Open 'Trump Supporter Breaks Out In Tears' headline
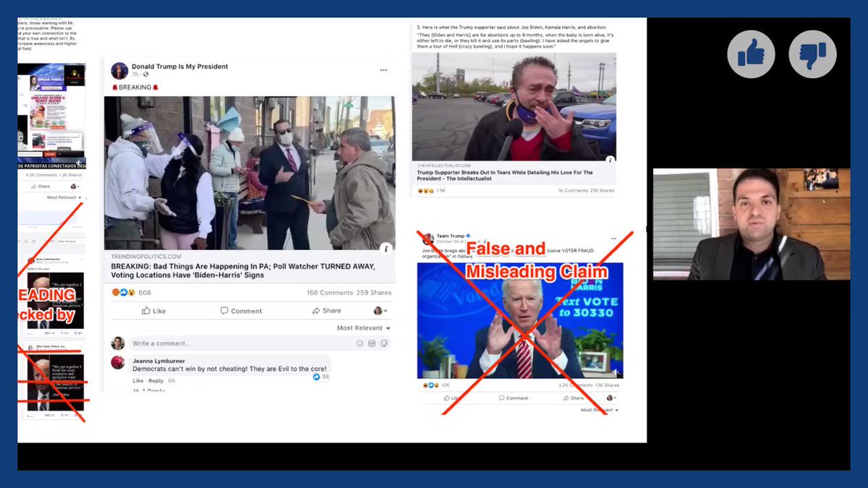The height and width of the screenshot is (488, 868). 504,175
